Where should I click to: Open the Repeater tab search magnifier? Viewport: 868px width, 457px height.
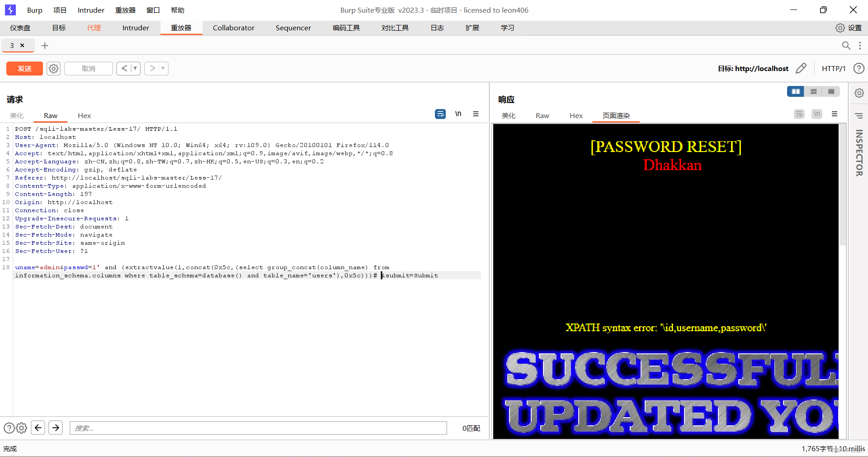point(846,45)
